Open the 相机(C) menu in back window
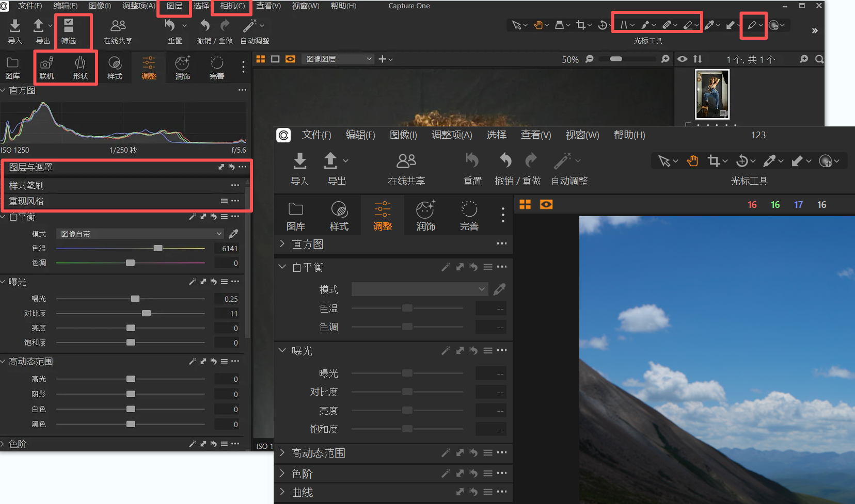Screen dimensions: 855x504 point(232,6)
